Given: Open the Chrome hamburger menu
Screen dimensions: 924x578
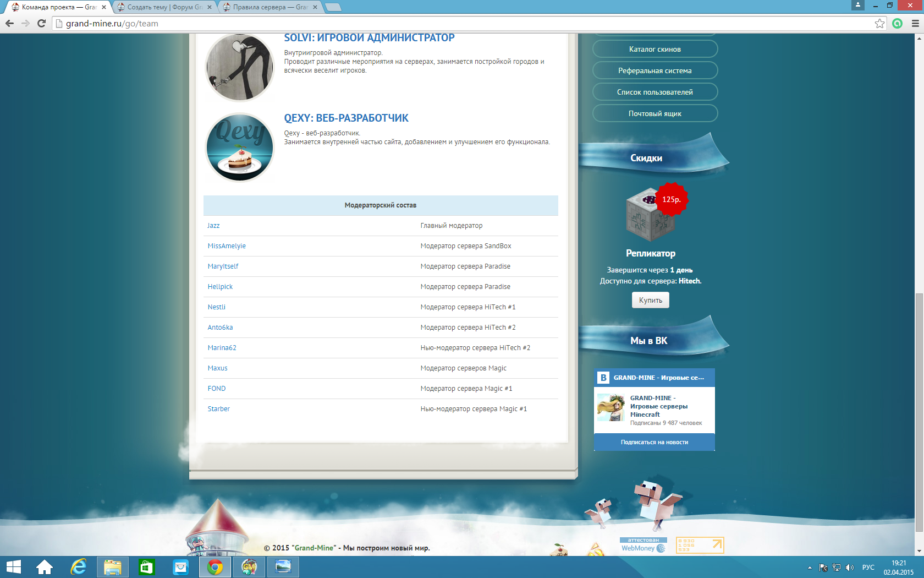Looking at the screenshot, I should 915,23.
